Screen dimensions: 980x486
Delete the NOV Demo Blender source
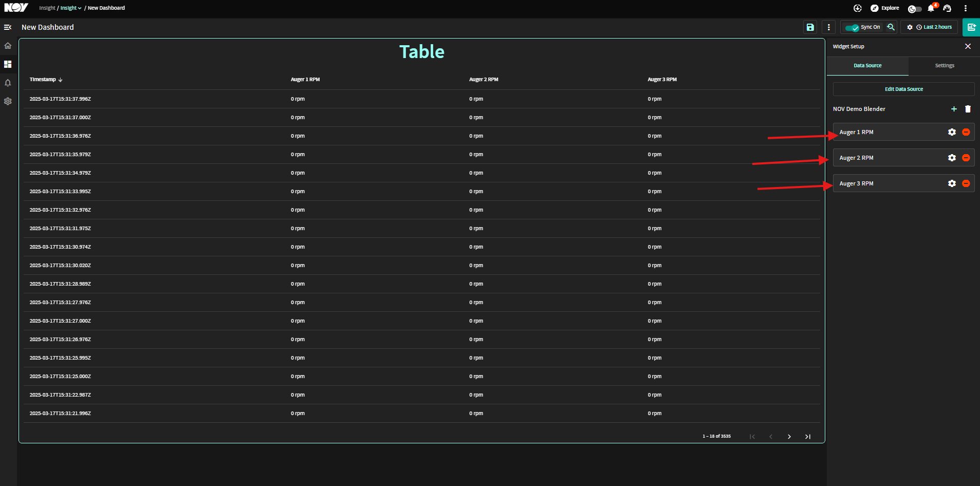[x=968, y=109]
